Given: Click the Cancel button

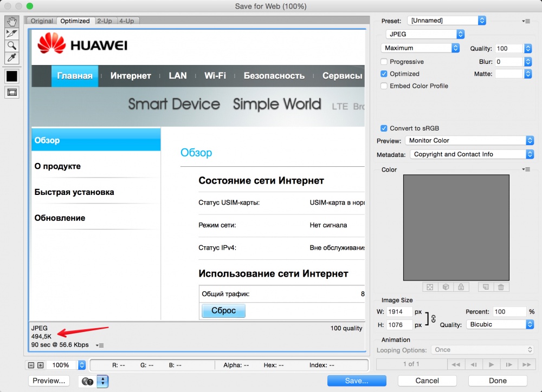Looking at the screenshot, I should (427, 381).
